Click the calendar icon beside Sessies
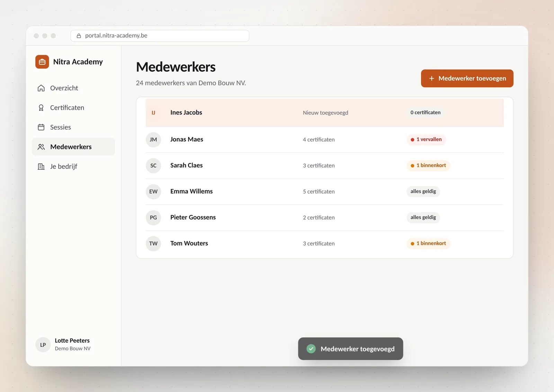This screenshot has height=392, width=554. pyautogui.click(x=41, y=127)
